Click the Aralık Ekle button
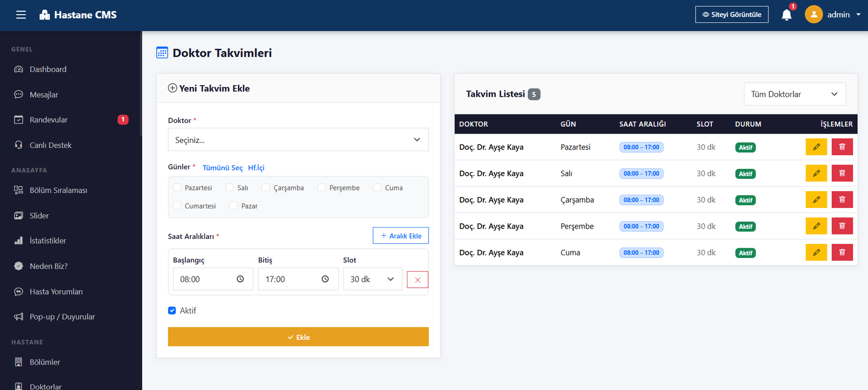Screen dimensions: 868x390 click(x=401, y=236)
